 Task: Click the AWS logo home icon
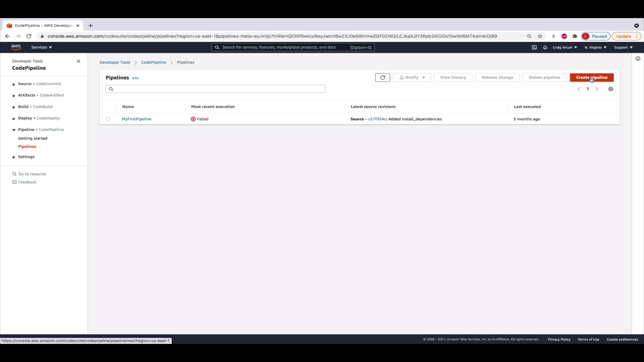(16, 47)
